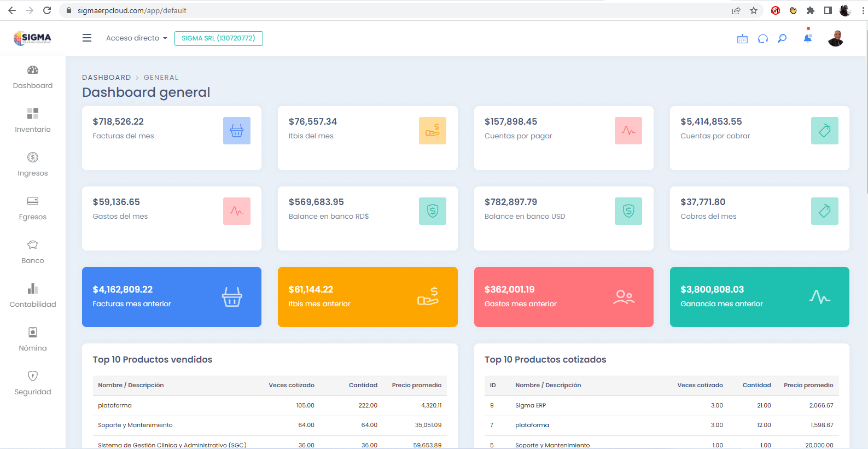Select Soporte y Mantenimiento row in vendidos table

[270, 425]
